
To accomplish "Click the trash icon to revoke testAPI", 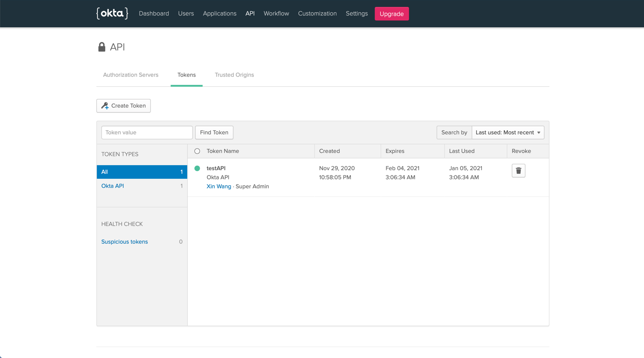I will click(518, 171).
